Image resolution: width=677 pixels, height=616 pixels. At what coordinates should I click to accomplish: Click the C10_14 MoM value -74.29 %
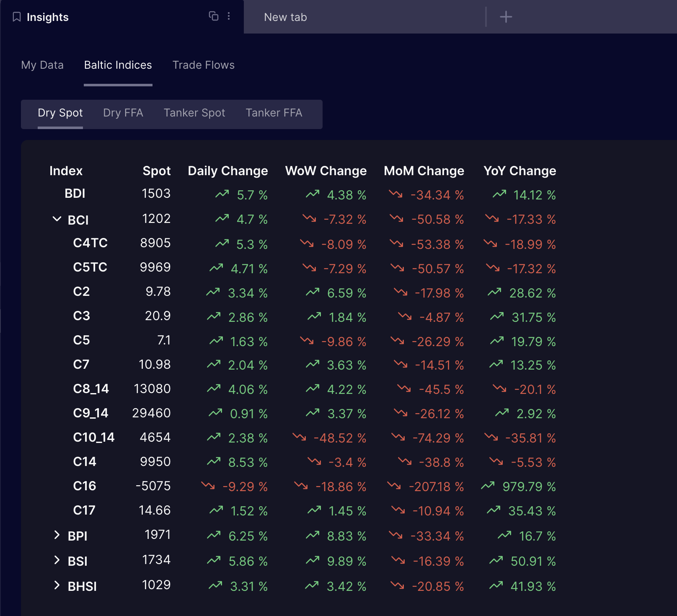click(x=438, y=438)
